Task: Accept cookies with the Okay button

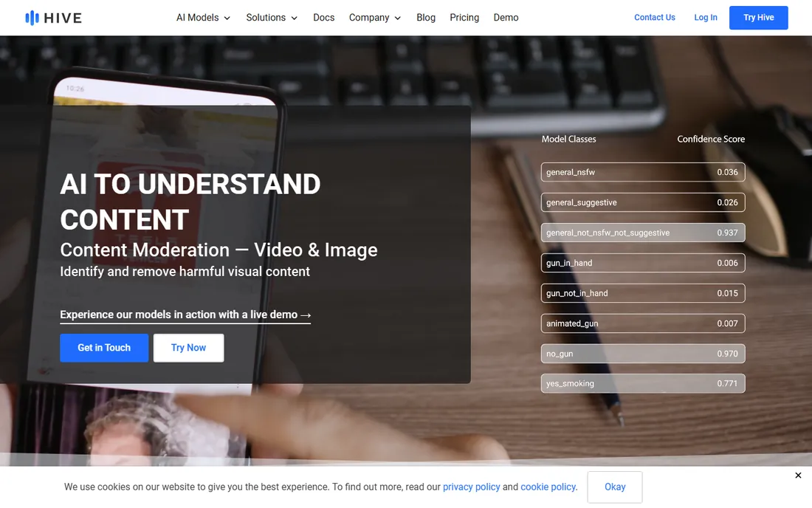Action: coord(615,487)
